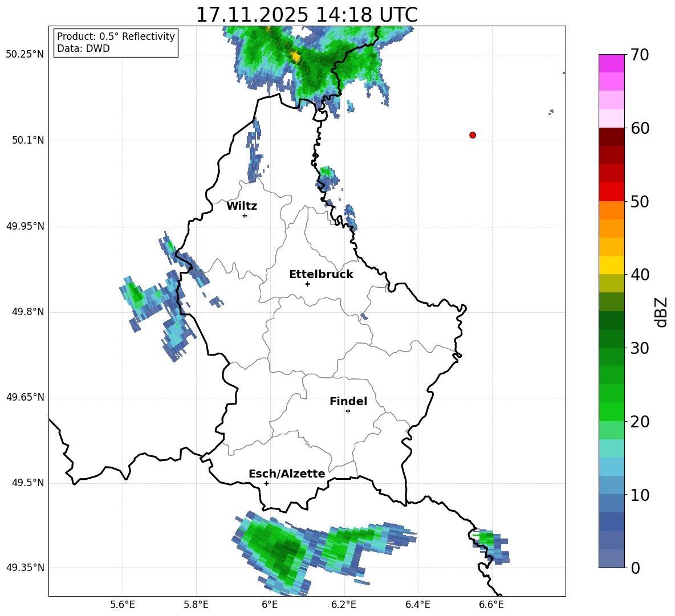Click the 20 value on colorbar
The height and width of the screenshot is (616, 675).
640,422
